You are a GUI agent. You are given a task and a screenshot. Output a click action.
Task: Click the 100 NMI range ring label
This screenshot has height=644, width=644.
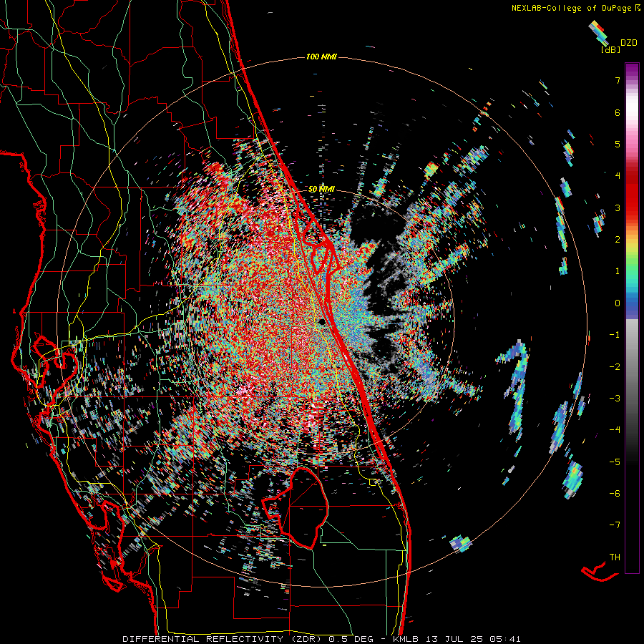[321, 57]
